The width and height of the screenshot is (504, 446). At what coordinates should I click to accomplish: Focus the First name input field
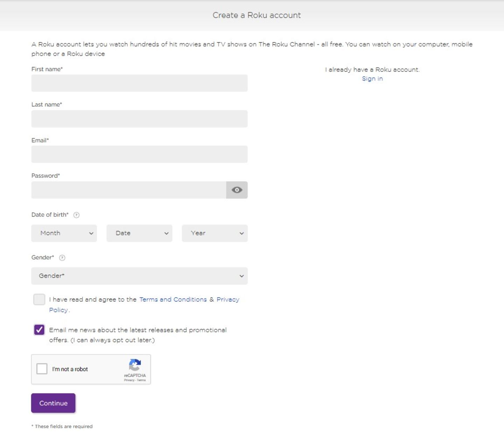click(139, 83)
